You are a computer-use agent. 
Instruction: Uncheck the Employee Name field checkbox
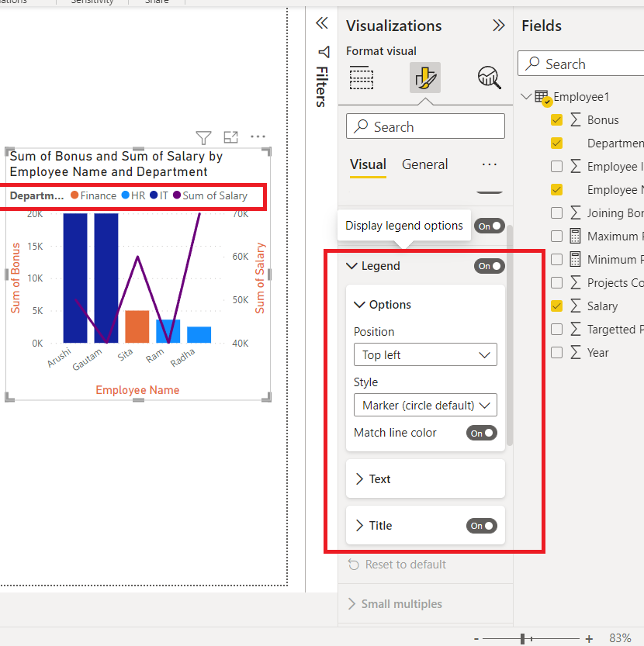tap(556, 189)
